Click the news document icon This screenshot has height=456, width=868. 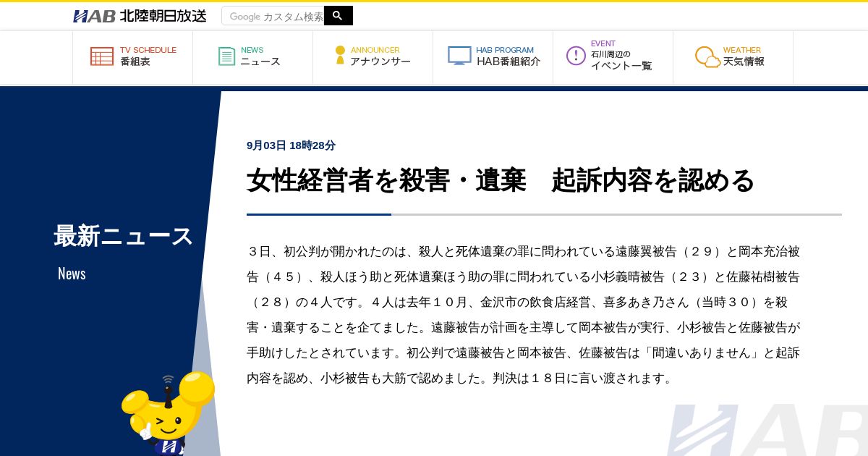tap(227, 56)
